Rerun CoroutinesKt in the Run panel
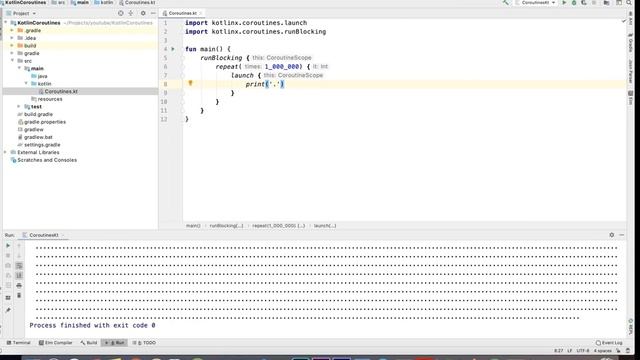 8,246
